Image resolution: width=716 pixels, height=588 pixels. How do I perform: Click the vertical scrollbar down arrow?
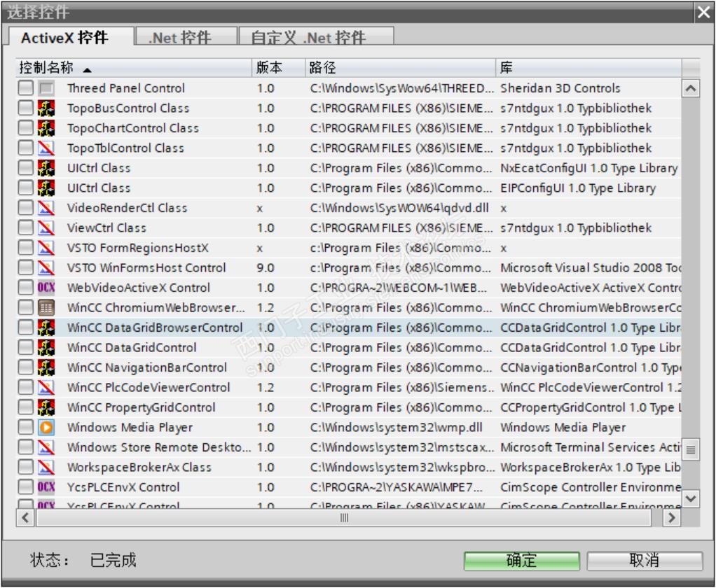click(x=691, y=499)
